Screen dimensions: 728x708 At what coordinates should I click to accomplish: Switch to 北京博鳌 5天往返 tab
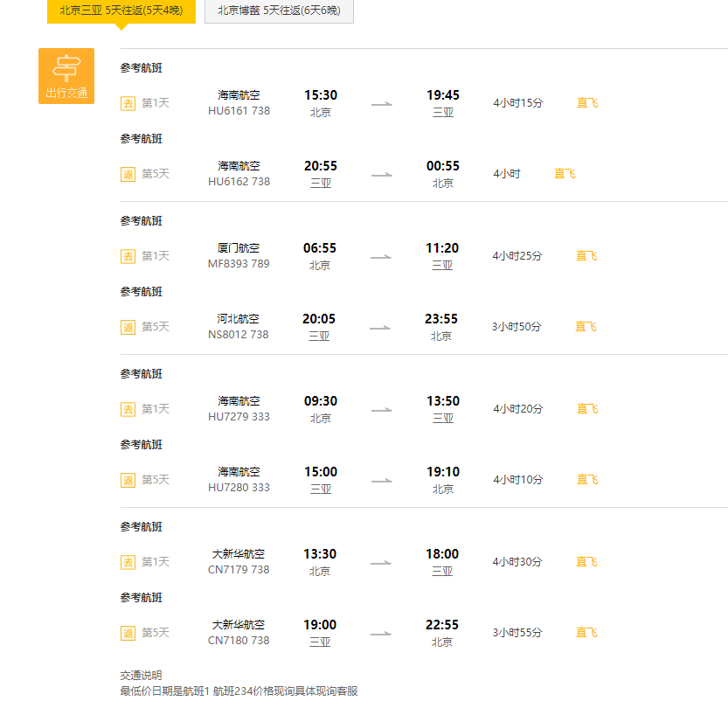tap(279, 10)
